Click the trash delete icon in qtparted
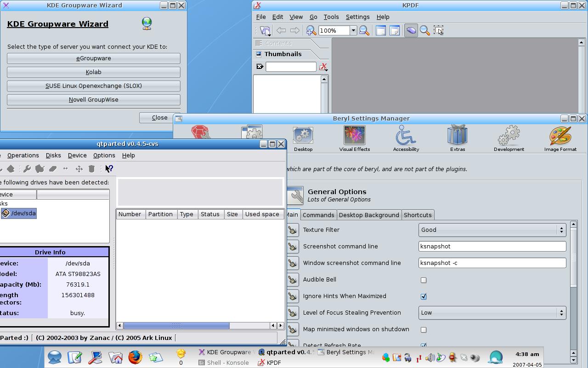Viewport: 588px width, 368px height. pos(91,169)
